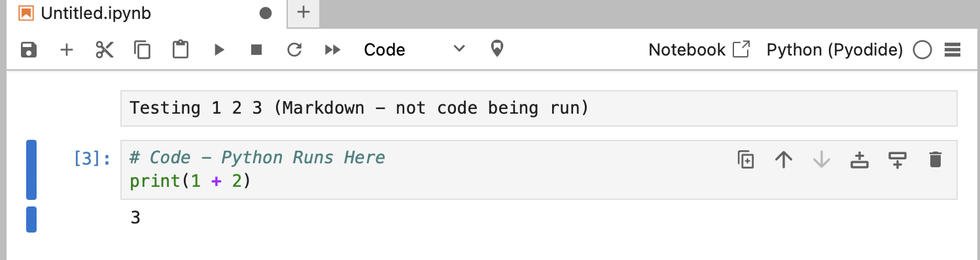Copy the selected cell from the toolbar
The height and width of the screenshot is (260, 980).
click(x=142, y=50)
